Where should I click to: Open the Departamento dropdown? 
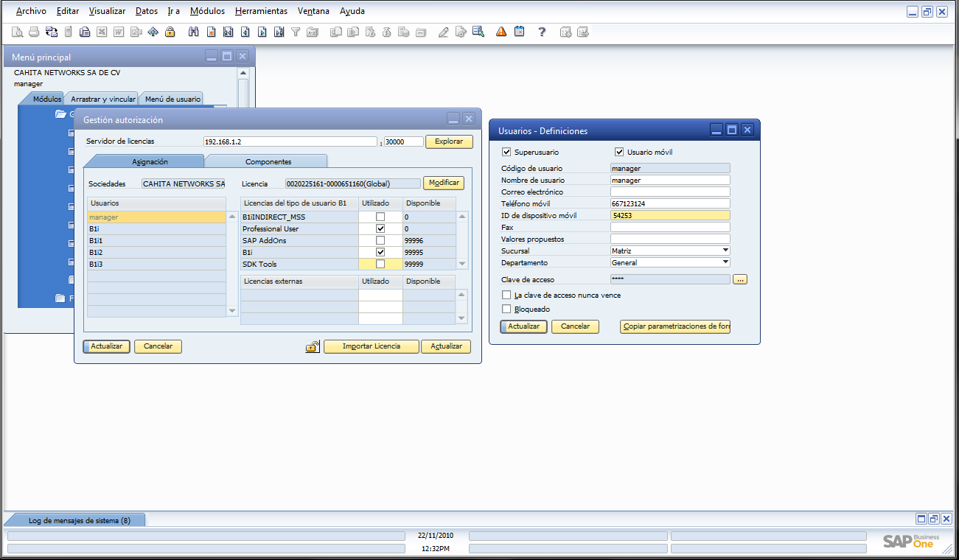[x=725, y=262]
